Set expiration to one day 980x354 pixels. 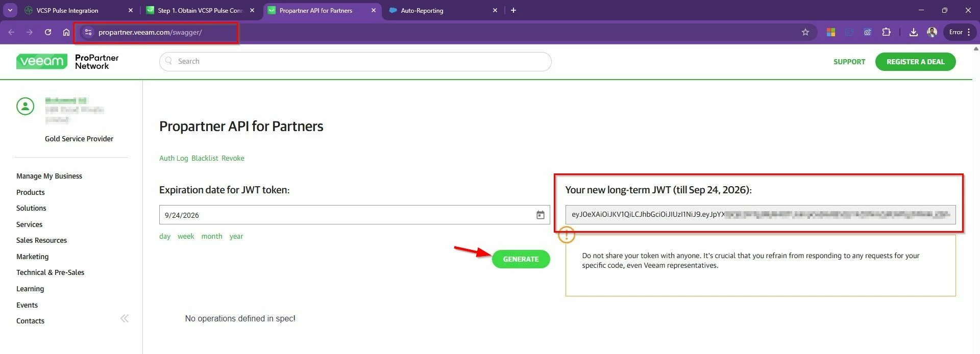coord(165,236)
